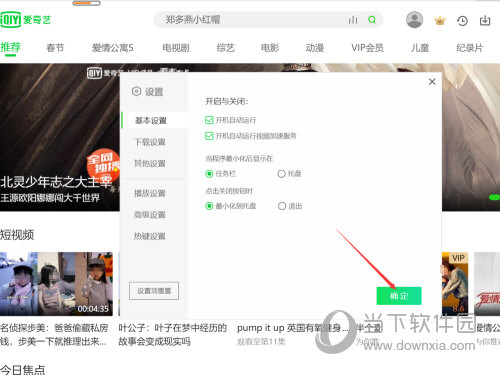
Task: Open watch history clock icon
Action: (x=462, y=21)
